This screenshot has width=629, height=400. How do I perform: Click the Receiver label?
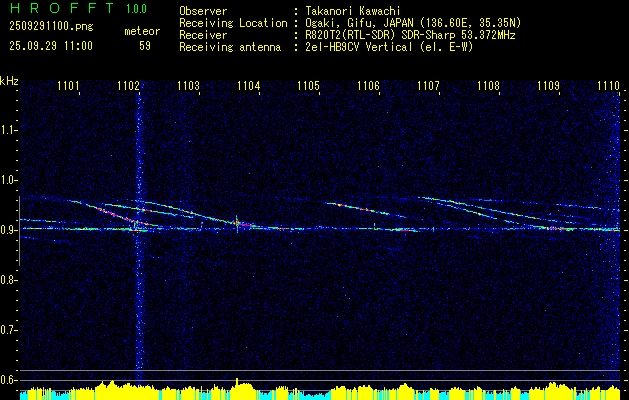click(x=203, y=35)
